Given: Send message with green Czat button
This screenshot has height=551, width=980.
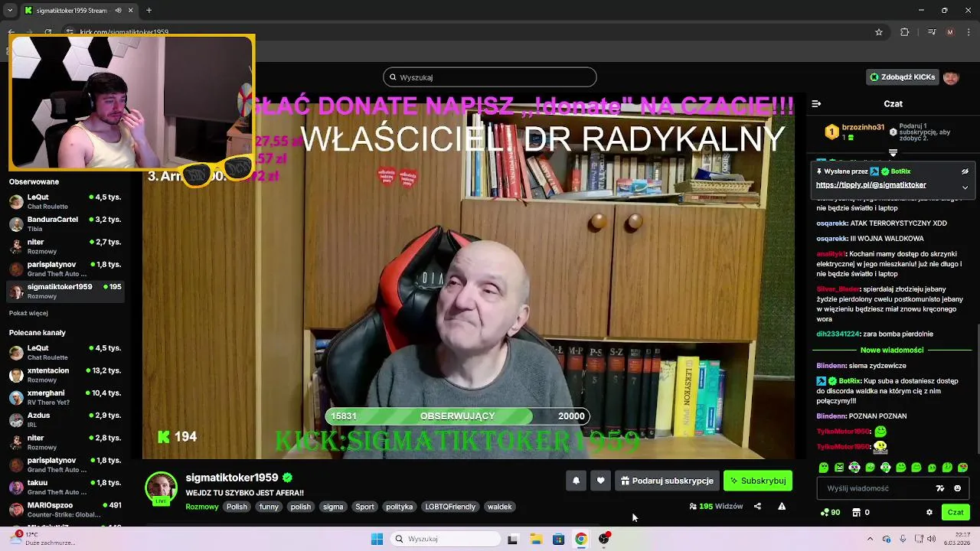Looking at the screenshot, I should pyautogui.click(x=955, y=512).
